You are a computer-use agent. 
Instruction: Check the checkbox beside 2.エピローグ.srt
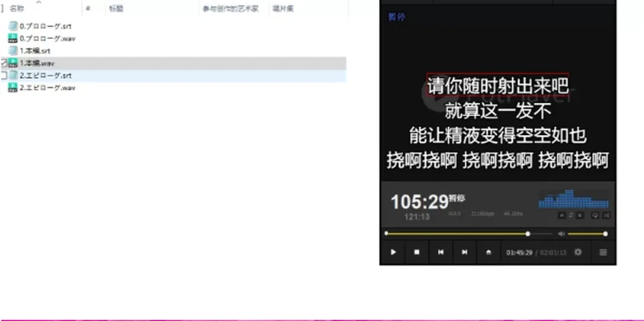click(x=4, y=75)
